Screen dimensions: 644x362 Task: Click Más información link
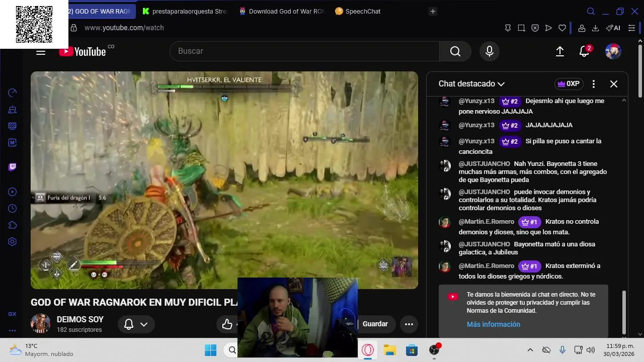(x=494, y=324)
